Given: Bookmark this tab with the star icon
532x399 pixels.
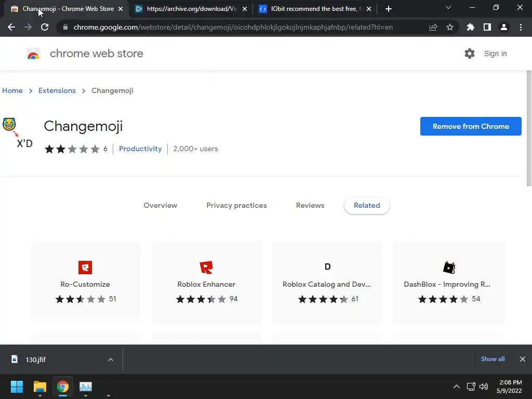Looking at the screenshot, I should 450,27.
